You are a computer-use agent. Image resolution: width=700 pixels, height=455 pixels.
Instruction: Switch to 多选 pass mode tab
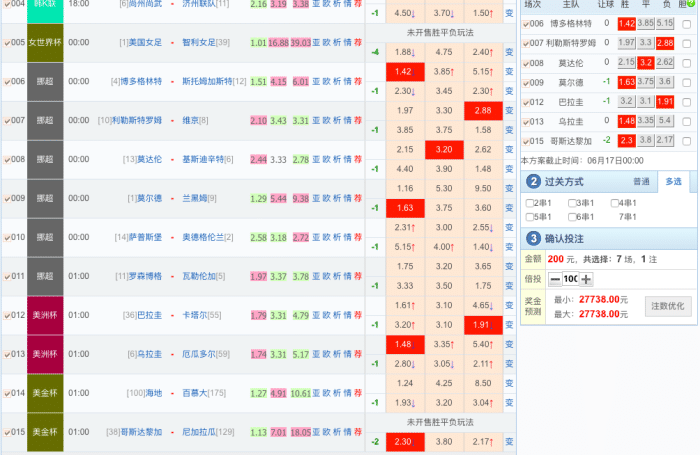[x=673, y=182]
